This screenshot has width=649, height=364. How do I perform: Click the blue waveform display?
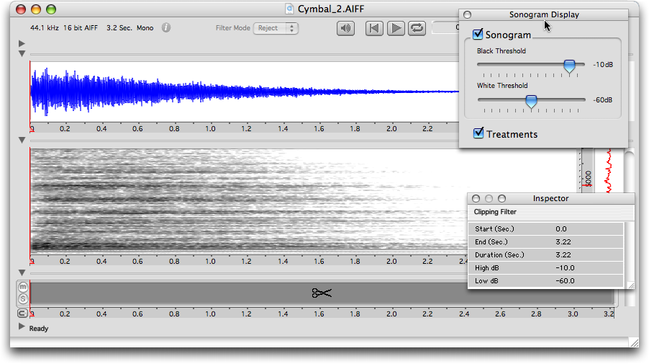coord(244,92)
